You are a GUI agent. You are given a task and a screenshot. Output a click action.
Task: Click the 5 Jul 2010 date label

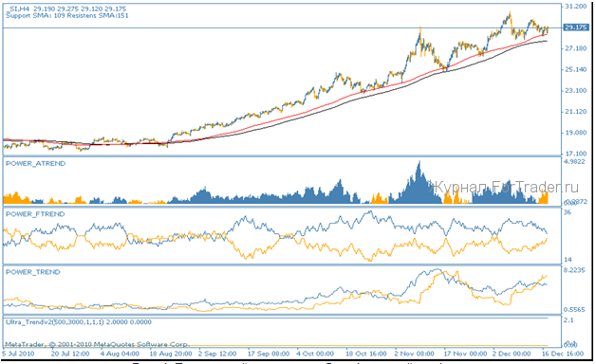coord(18,354)
